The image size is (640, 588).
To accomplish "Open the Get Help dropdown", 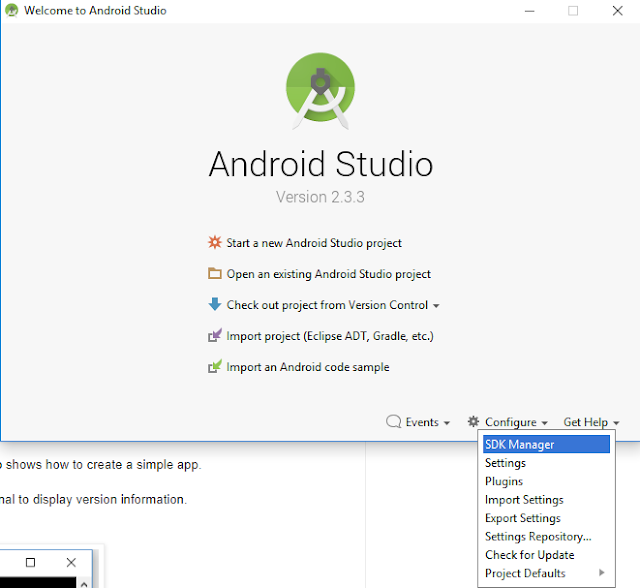I will (591, 422).
